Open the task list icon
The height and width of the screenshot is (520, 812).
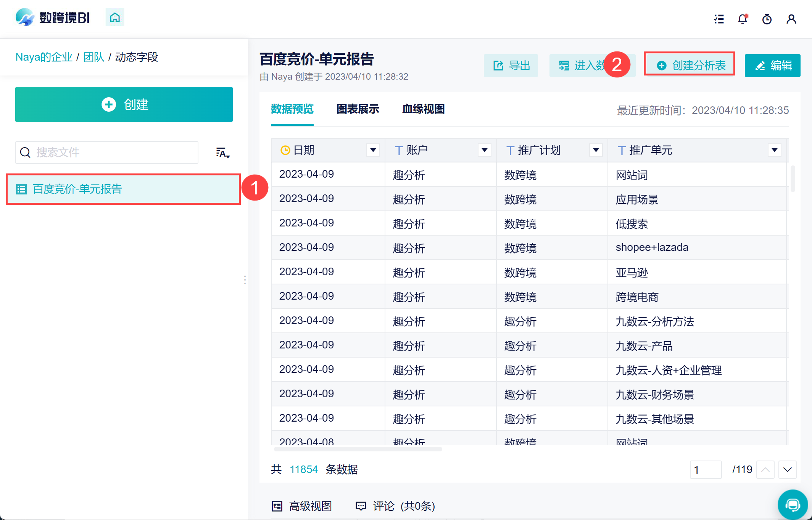719,19
